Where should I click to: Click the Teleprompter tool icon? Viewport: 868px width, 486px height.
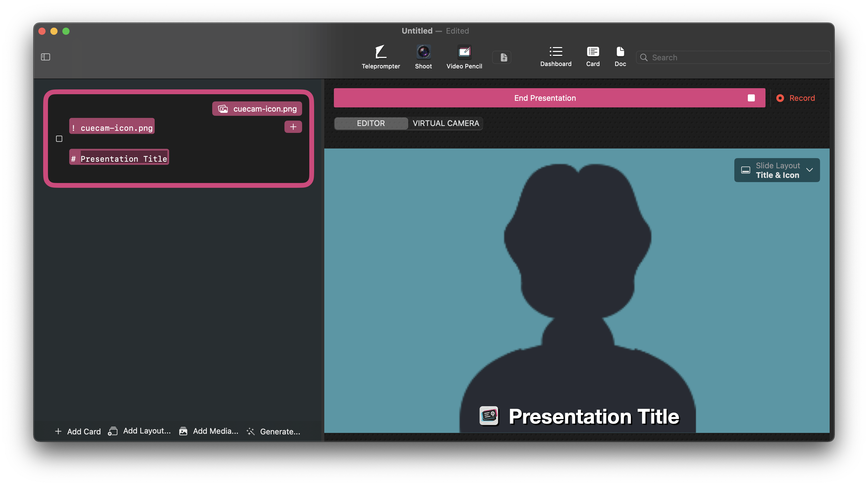pos(381,52)
